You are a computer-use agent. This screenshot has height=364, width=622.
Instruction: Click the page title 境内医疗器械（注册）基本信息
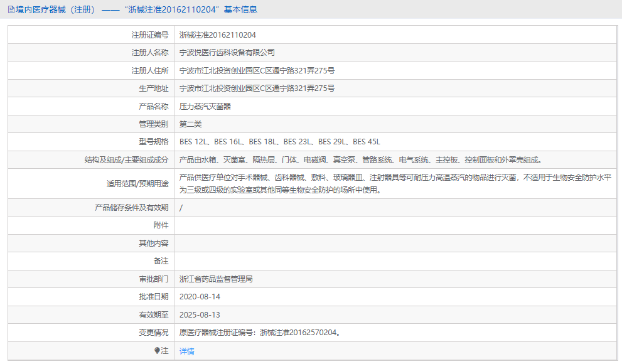click(x=136, y=9)
